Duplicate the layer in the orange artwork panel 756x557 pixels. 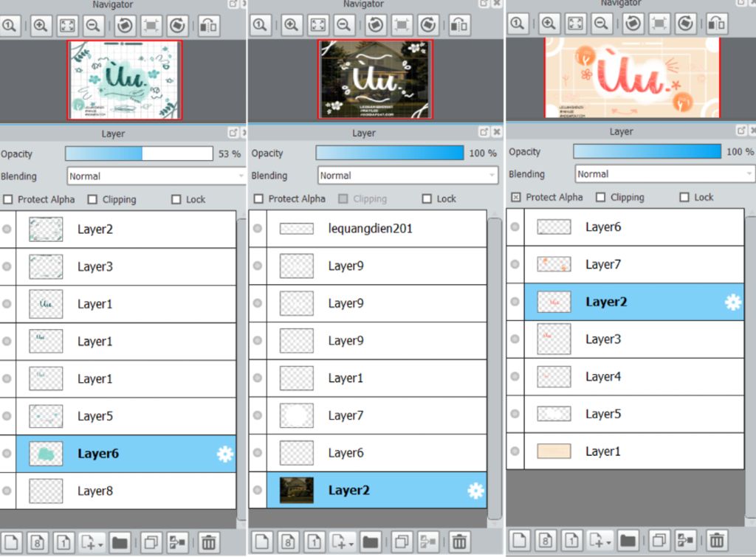click(659, 541)
